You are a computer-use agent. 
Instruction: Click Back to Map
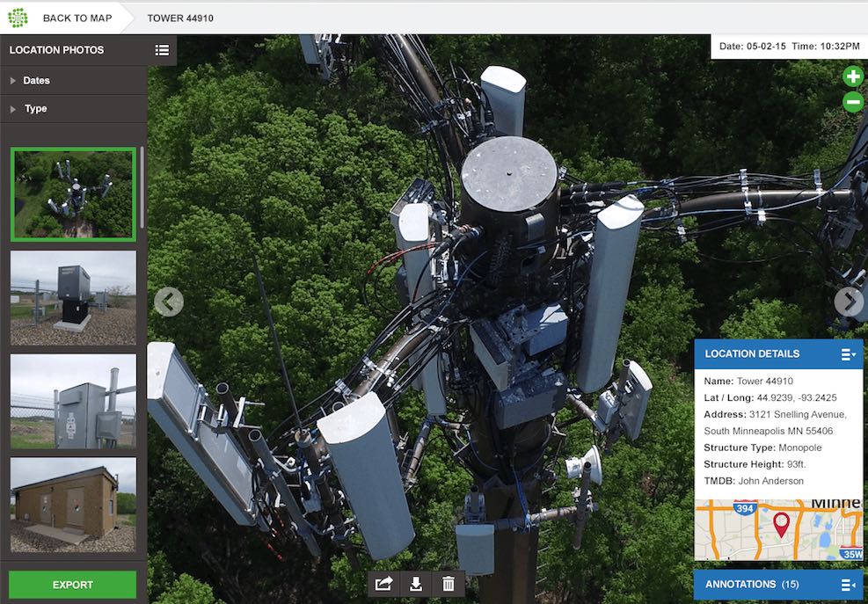click(x=77, y=18)
